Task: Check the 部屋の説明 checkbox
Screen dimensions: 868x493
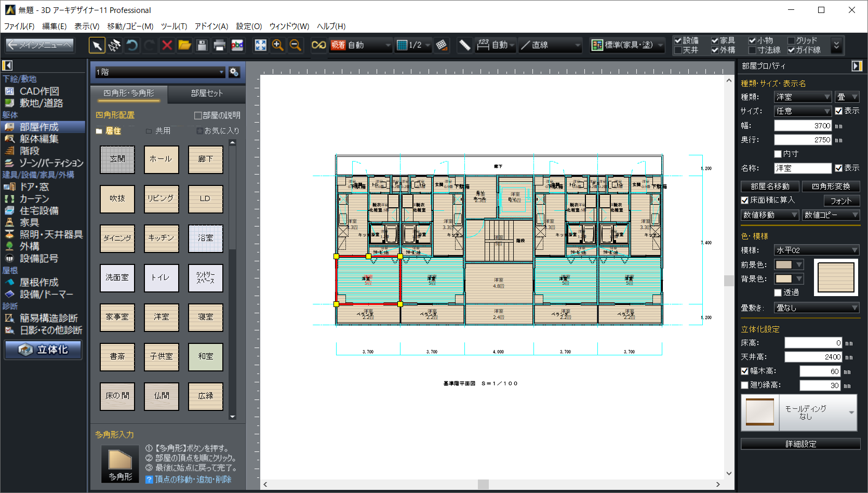Action: coord(198,115)
